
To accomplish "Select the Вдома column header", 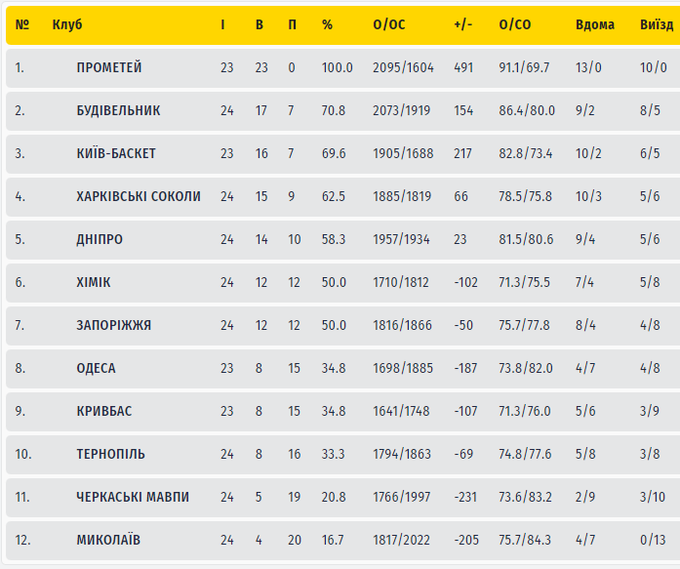I will pyautogui.click(x=595, y=25).
